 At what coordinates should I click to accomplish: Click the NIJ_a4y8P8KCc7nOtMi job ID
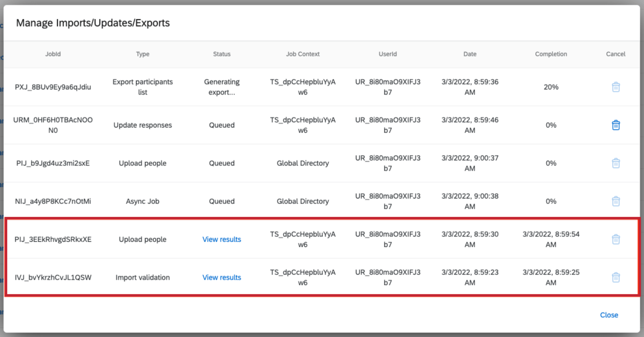pyautogui.click(x=53, y=201)
